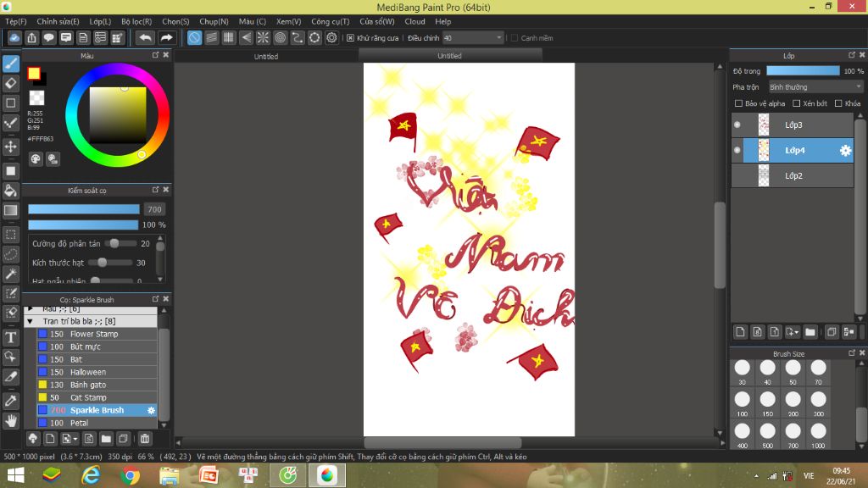This screenshot has width=868, height=488.
Task: Show the Lớp2 layer
Action: (737, 175)
